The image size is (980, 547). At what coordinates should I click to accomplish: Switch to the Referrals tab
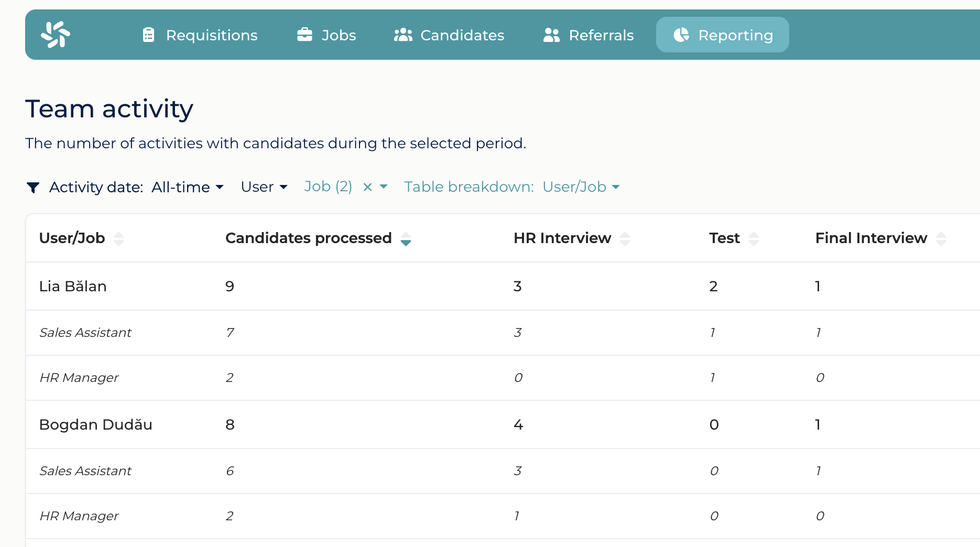588,35
